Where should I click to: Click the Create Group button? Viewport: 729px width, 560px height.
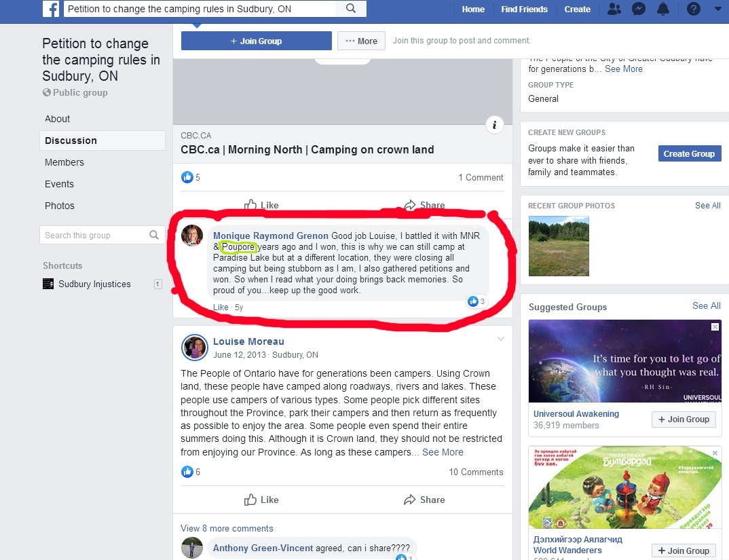[690, 153]
